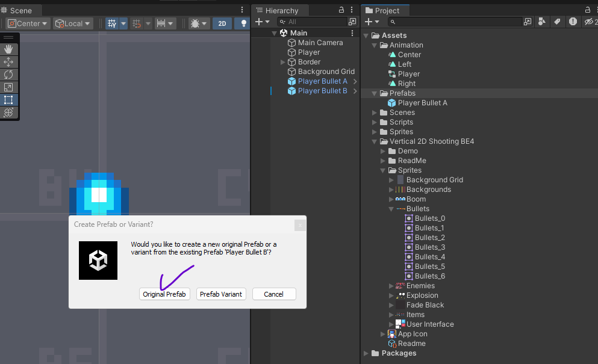598x364 pixels.
Task: Close the Create Prefab or Variant dialog
Action: (x=300, y=225)
